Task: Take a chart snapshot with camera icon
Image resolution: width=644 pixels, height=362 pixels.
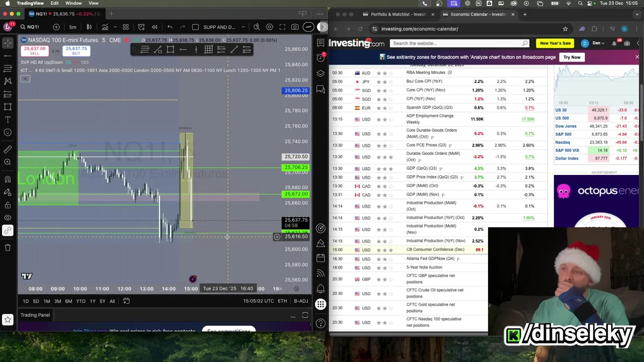Action: point(295,27)
